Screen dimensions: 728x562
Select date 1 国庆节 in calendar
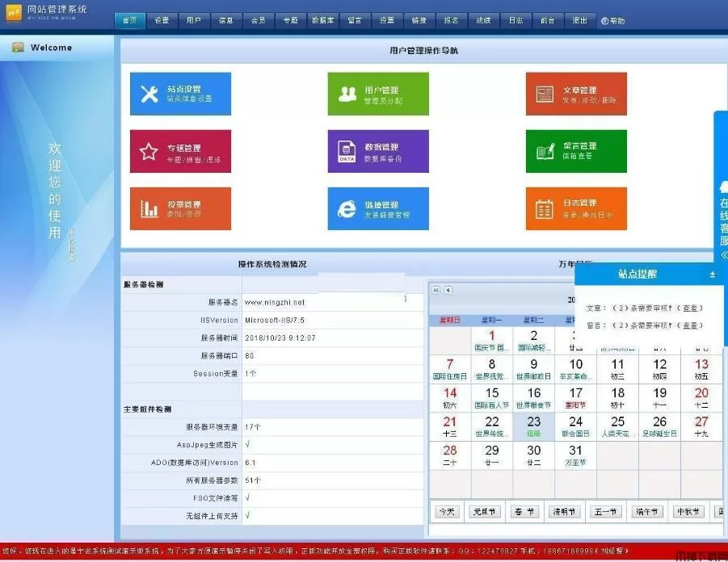[x=492, y=341]
